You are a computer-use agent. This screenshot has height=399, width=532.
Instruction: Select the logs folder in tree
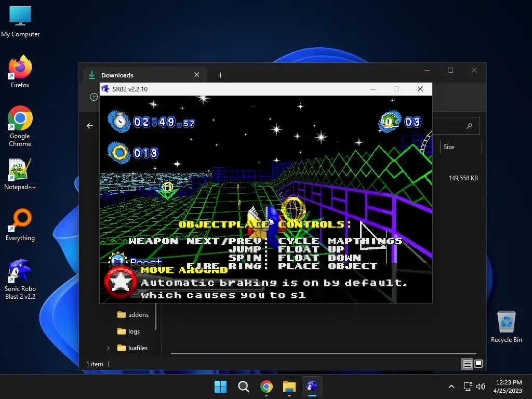coord(128,331)
